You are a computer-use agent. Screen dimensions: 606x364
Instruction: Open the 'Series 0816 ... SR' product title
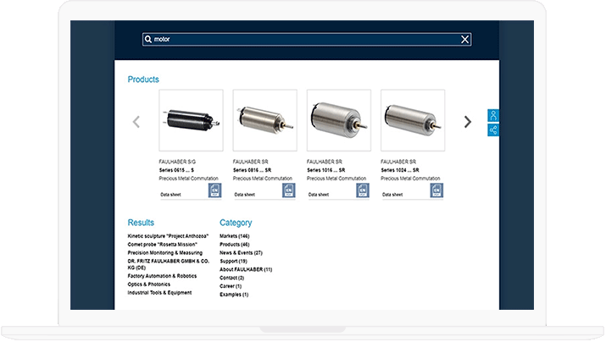(252, 170)
